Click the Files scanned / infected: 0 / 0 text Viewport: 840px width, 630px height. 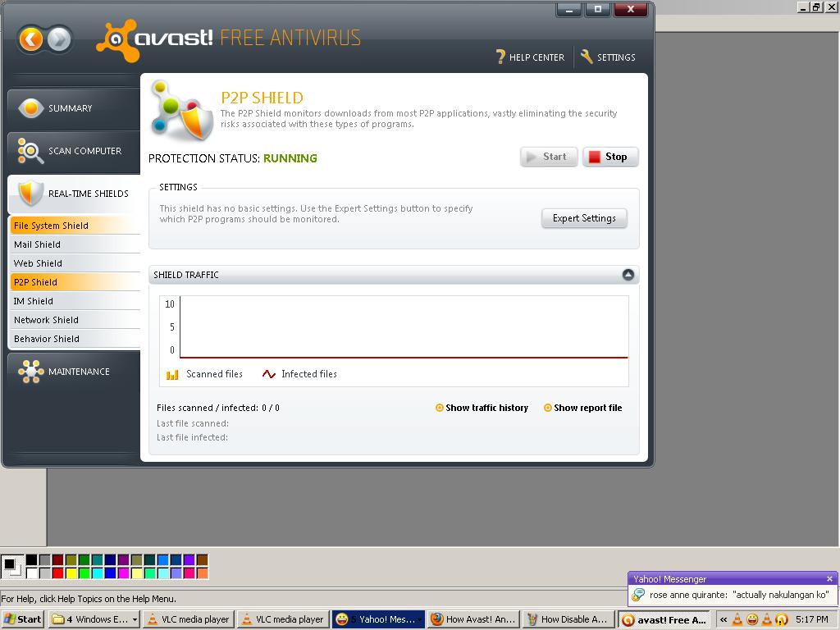pos(218,408)
